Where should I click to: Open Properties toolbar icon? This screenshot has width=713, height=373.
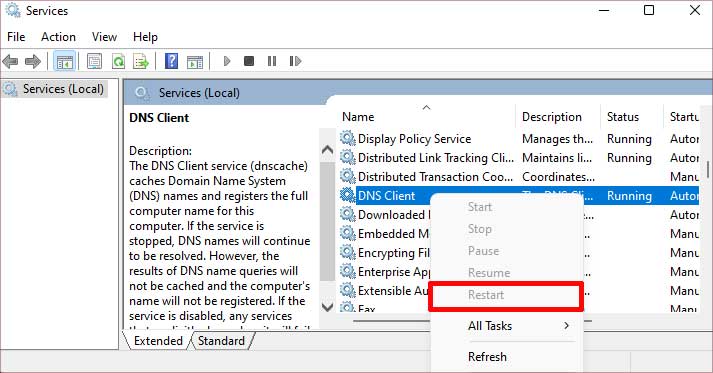click(x=95, y=61)
